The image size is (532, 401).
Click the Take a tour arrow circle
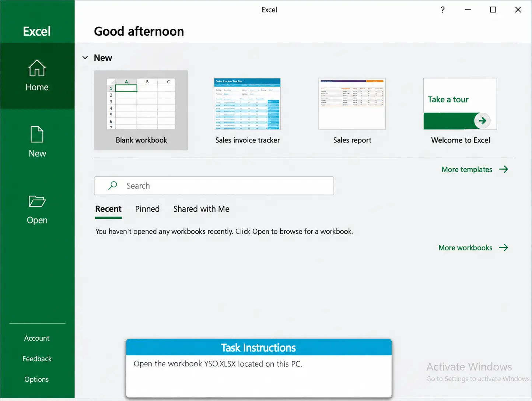click(x=482, y=121)
